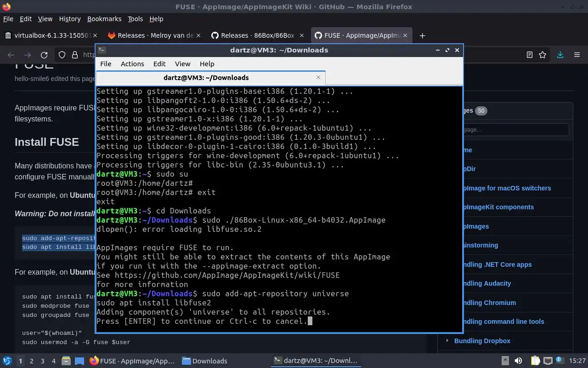Open a new Firefox tab with plus
Image resolution: width=588 pixels, height=368 pixels.
point(422,35)
